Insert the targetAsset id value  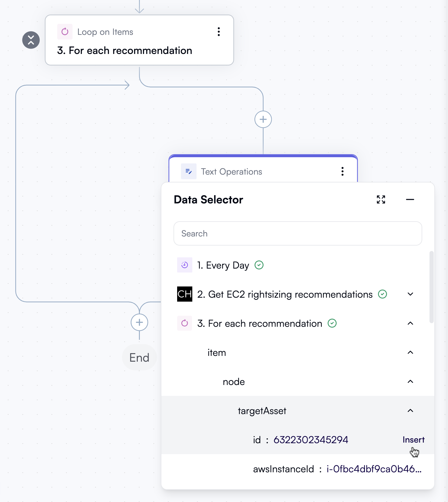click(413, 440)
